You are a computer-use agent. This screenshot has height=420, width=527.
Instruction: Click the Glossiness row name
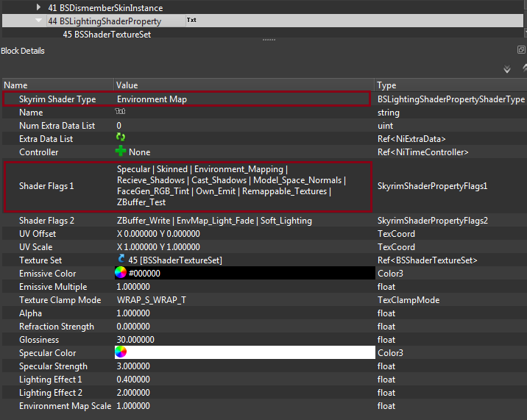[39, 340]
